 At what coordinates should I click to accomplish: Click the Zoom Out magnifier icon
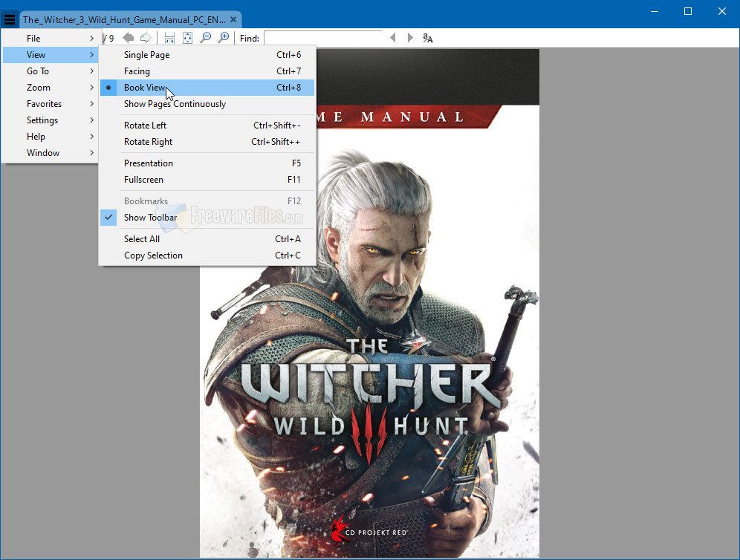point(206,37)
